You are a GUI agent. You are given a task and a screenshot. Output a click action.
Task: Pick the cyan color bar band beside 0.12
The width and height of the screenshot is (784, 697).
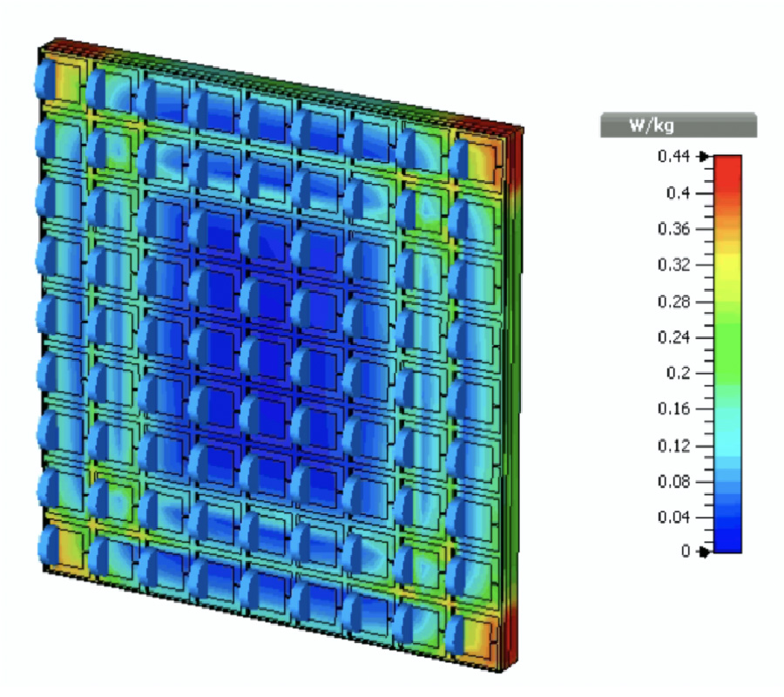click(x=729, y=445)
